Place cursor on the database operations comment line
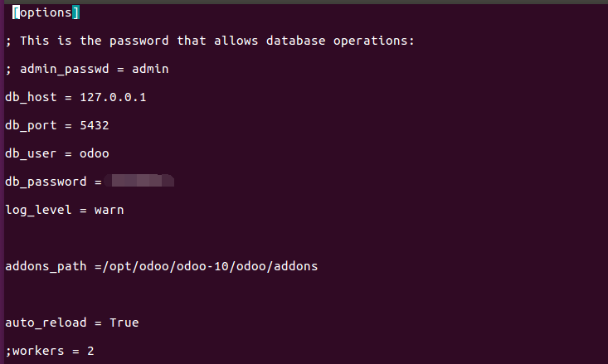 click(210, 41)
